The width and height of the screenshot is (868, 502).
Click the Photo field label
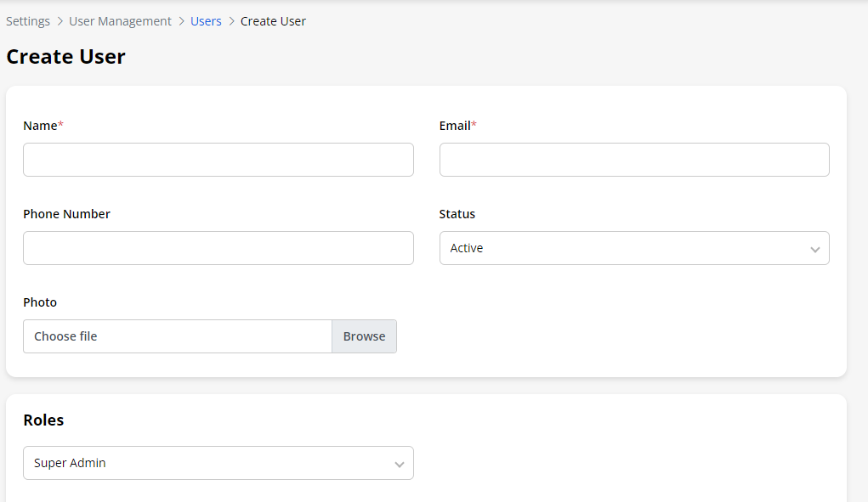point(40,302)
